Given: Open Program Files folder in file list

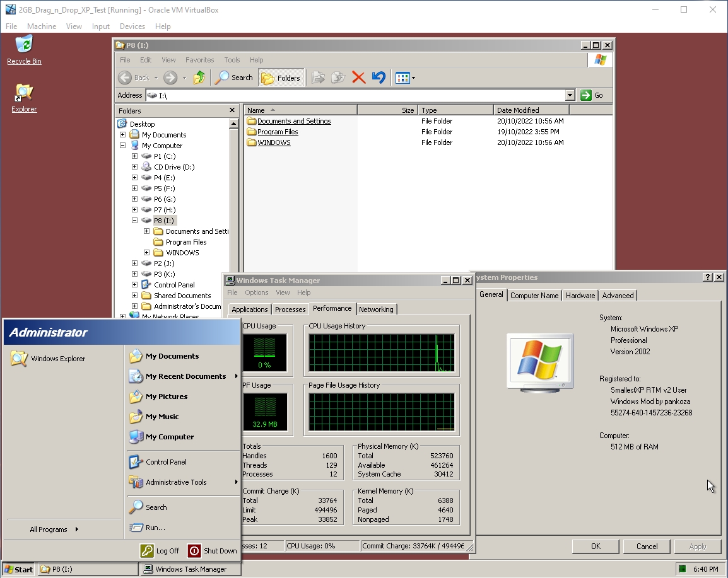Looking at the screenshot, I should tap(278, 132).
